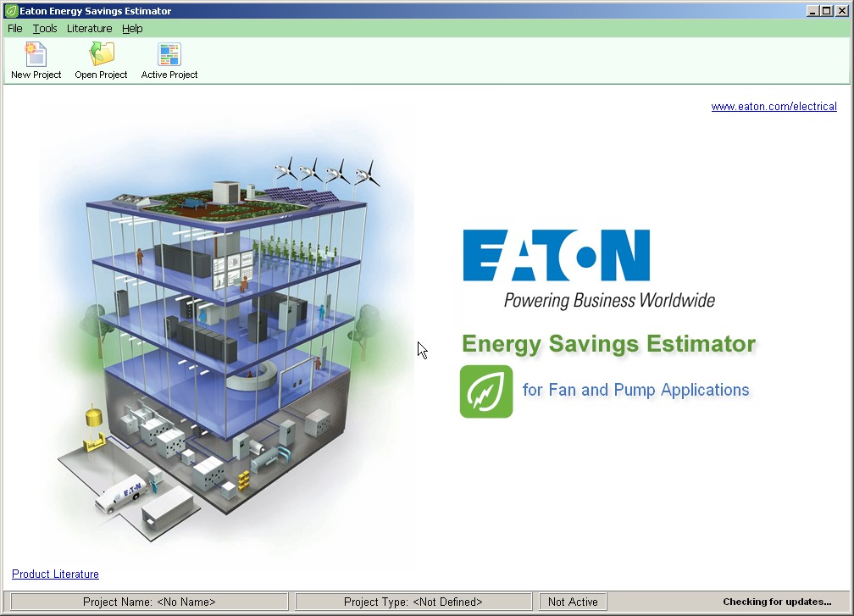Viewport: 854px width, 616px height.
Task: Create a New Project from the toolbar
Action: (35, 59)
